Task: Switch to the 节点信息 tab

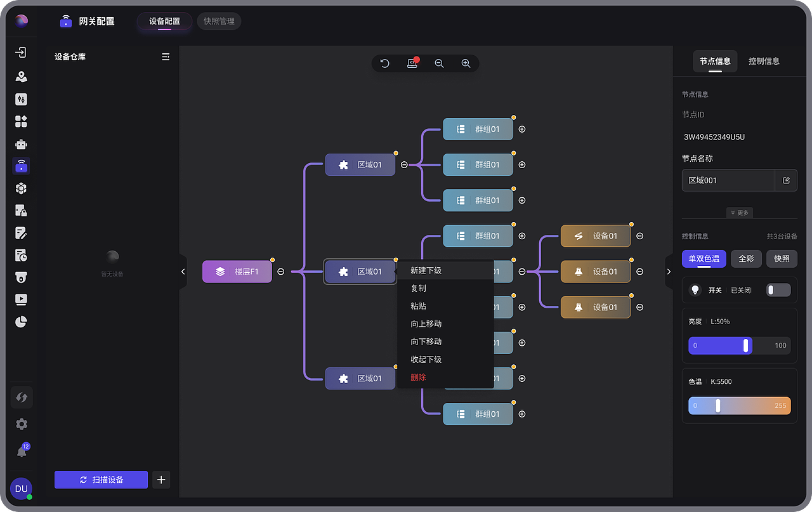Action: pos(715,61)
